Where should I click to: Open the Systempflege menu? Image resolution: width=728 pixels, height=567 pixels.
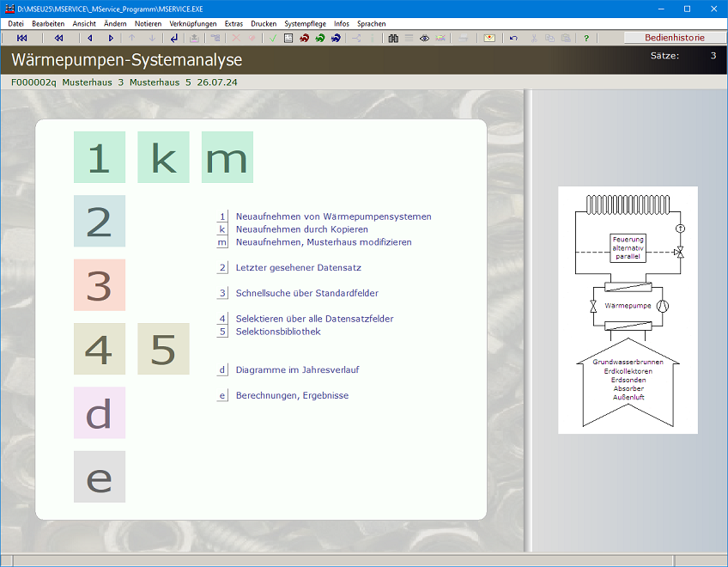click(x=305, y=24)
